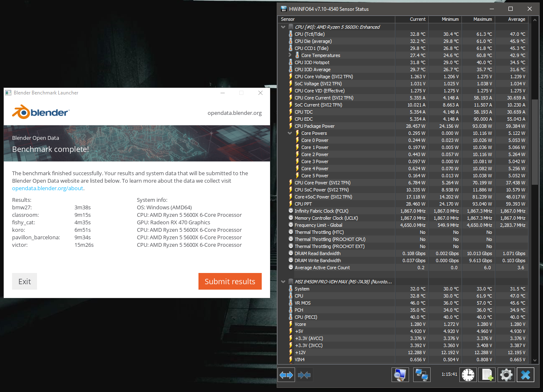Click the networked computers icon in HWiNFO toolbar
Viewport: 543px width, 392px height.
click(422, 375)
